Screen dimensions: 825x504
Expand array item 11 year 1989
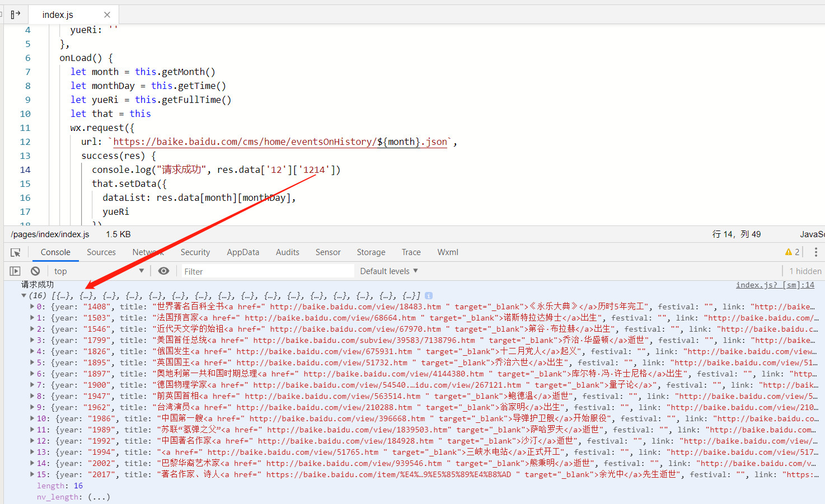point(32,430)
